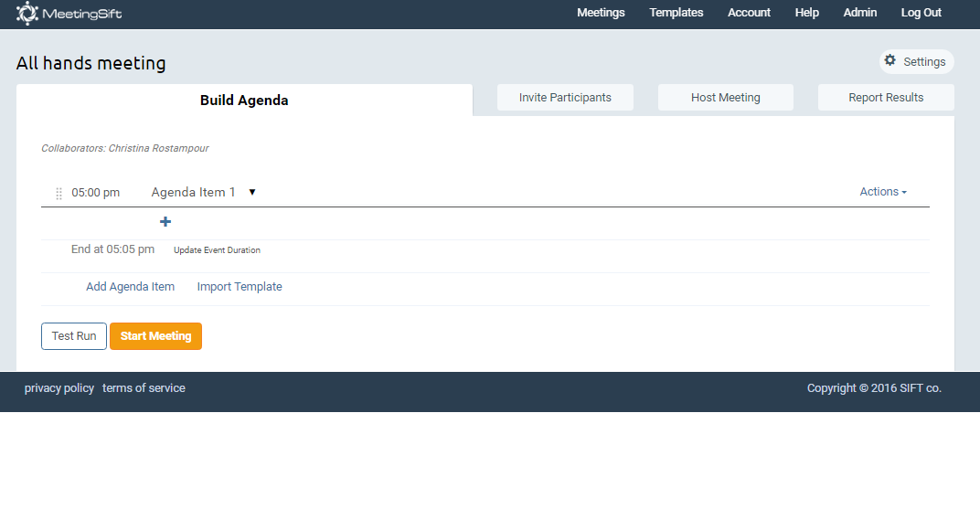Switch to the Invite Participants tab
The height and width of the screenshot is (519, 980).
[565, 98]
